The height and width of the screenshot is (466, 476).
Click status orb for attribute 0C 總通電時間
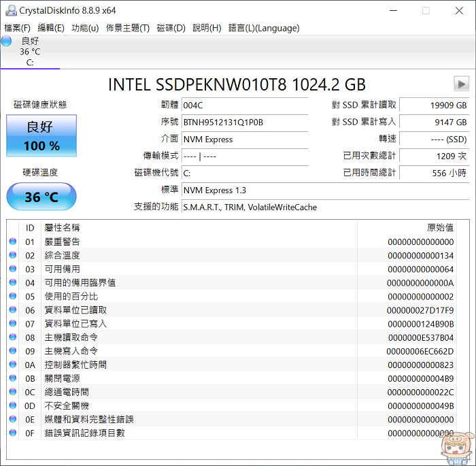13,393
